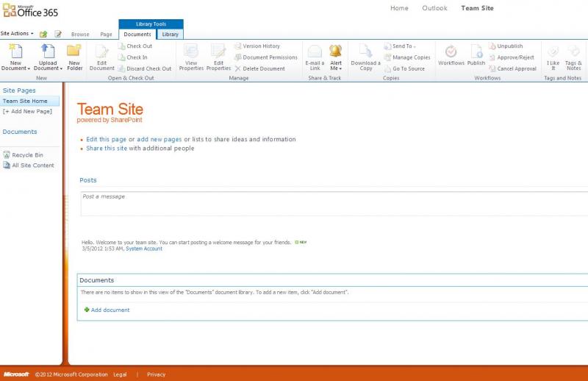
Task: Click the Microsoft logo in the footer
Action: click(x=16, y=374)
